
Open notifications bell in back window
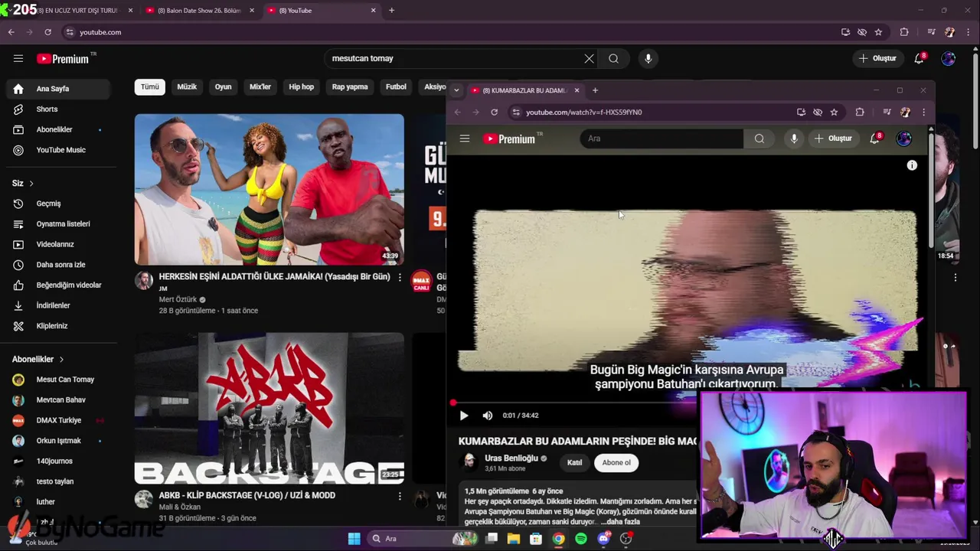pyautogui.click(x=920, y=58)
